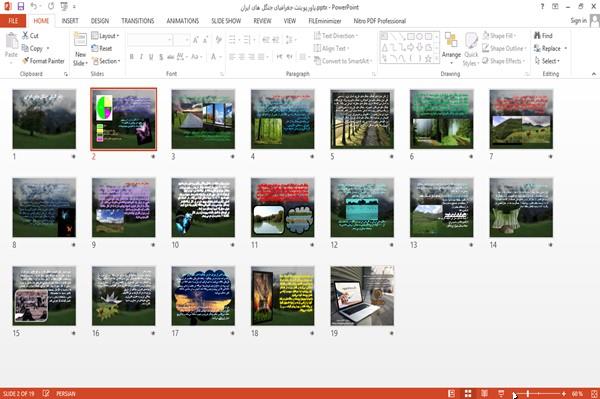Viewport: 600px width, 399px height.
Task: Open the FILE tab
Action: (x=13, y=21)
